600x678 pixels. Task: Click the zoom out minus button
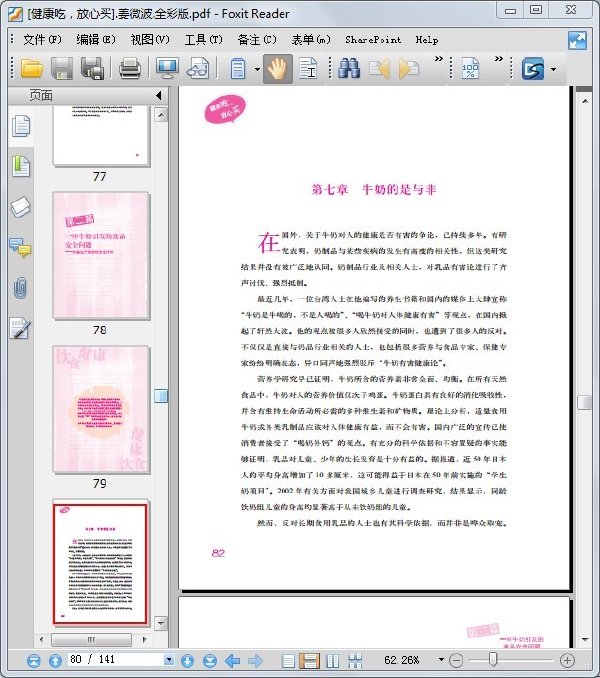(456, 660)
